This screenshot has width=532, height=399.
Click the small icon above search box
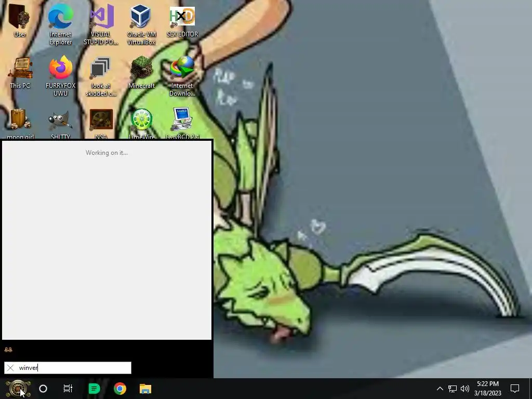pyautogui.click(x=8, y=350)
